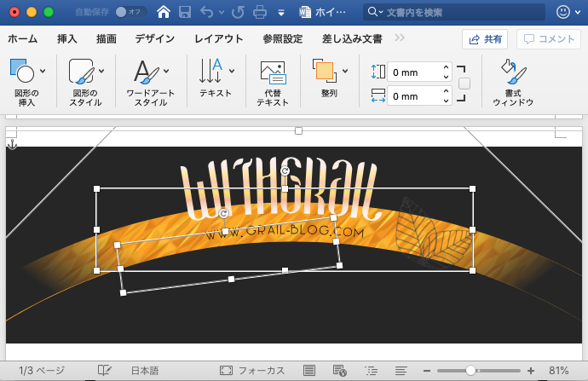Open the 差し込み文書 tab

pos(352,38)
